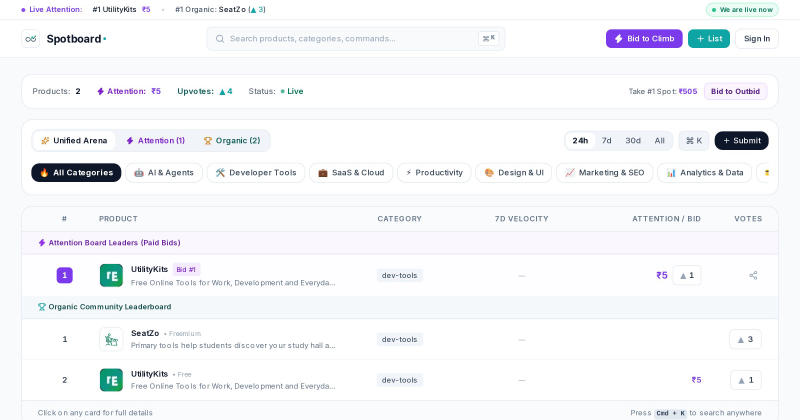Open the SeatZo product logo
Screen dimensions: 800x420
[x=111, y=339]
